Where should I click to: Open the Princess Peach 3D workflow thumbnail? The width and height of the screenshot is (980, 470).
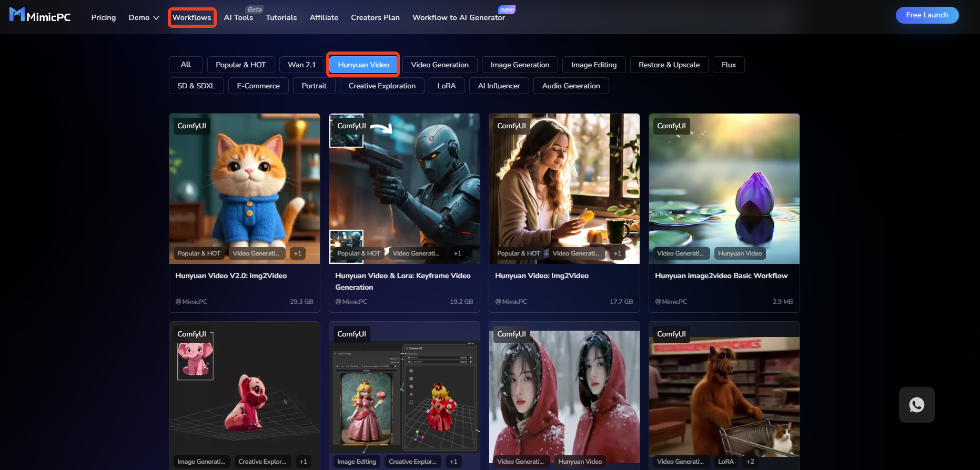pyautogui.click(x=405, y=396)
